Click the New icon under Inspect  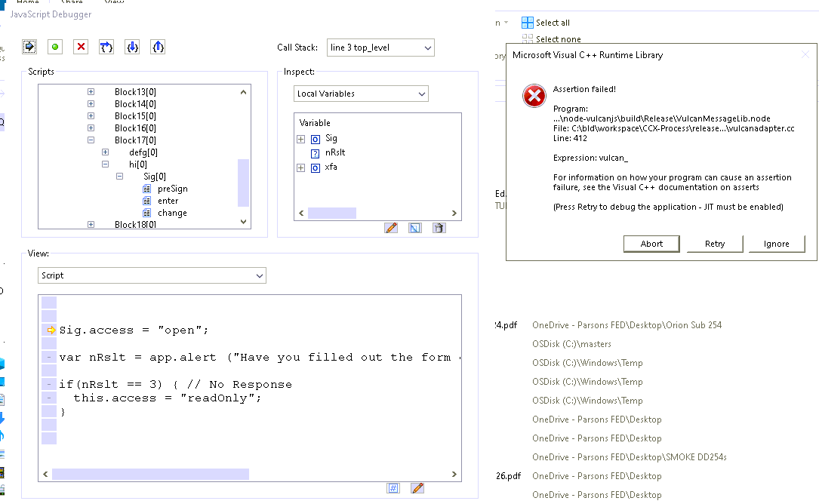click(x=415, y=228)
